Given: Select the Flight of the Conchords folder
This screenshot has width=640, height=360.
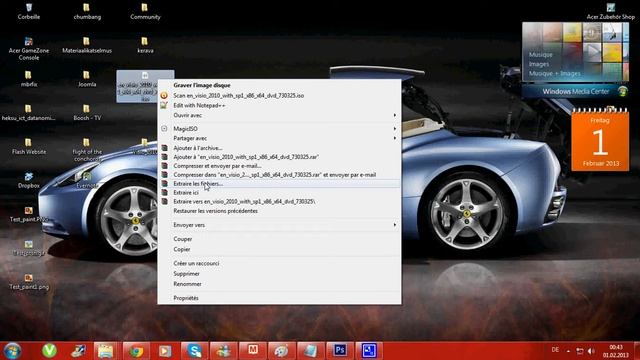Looking at the screenshot, I should click(x=87, y=150).
